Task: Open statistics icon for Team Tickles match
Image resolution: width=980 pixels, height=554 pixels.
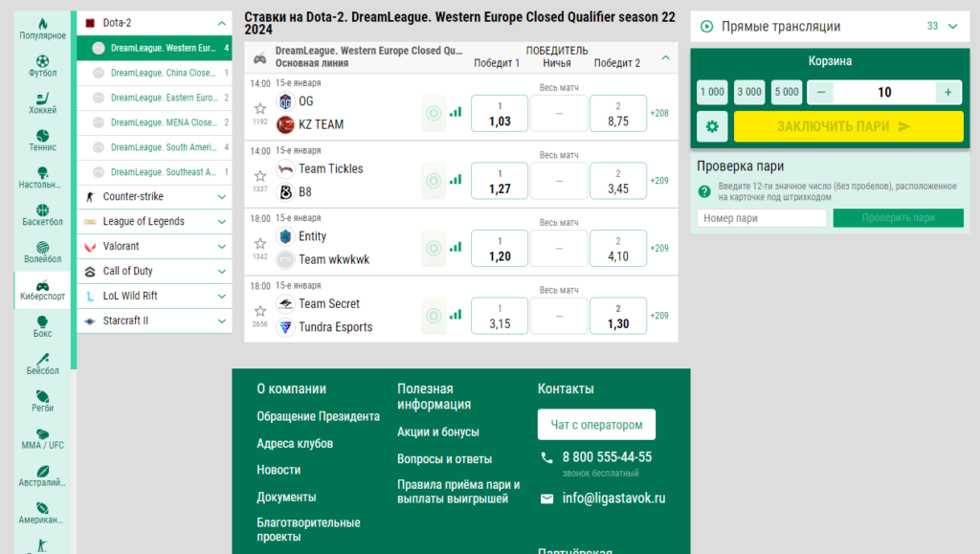Action: [x=456, y=180]
